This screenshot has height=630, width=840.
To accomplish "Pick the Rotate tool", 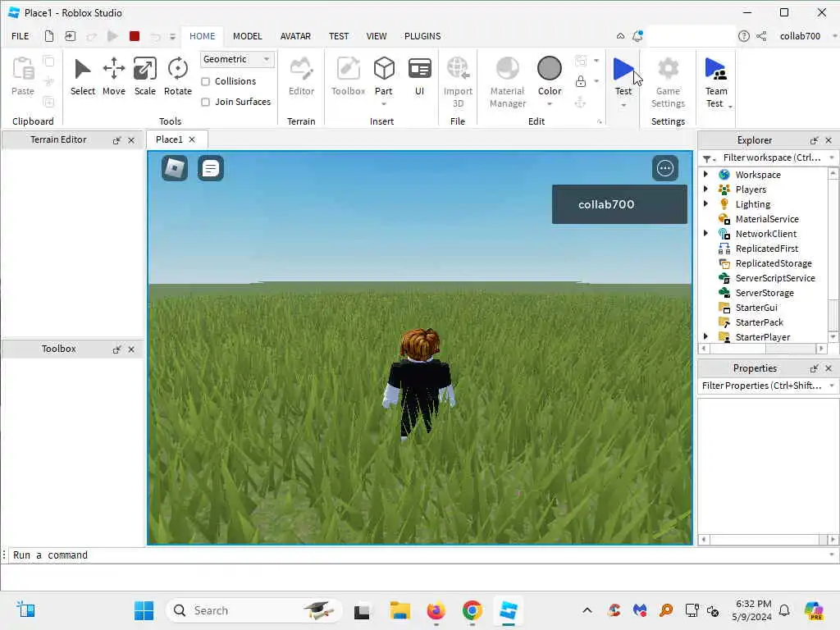I will [177, 76].
